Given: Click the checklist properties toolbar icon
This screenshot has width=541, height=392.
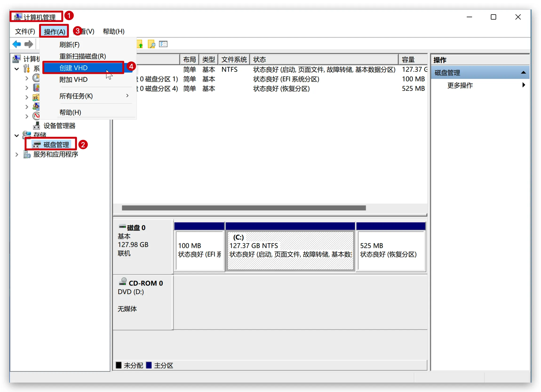Looking at the screenshot, I should (163, 44).
